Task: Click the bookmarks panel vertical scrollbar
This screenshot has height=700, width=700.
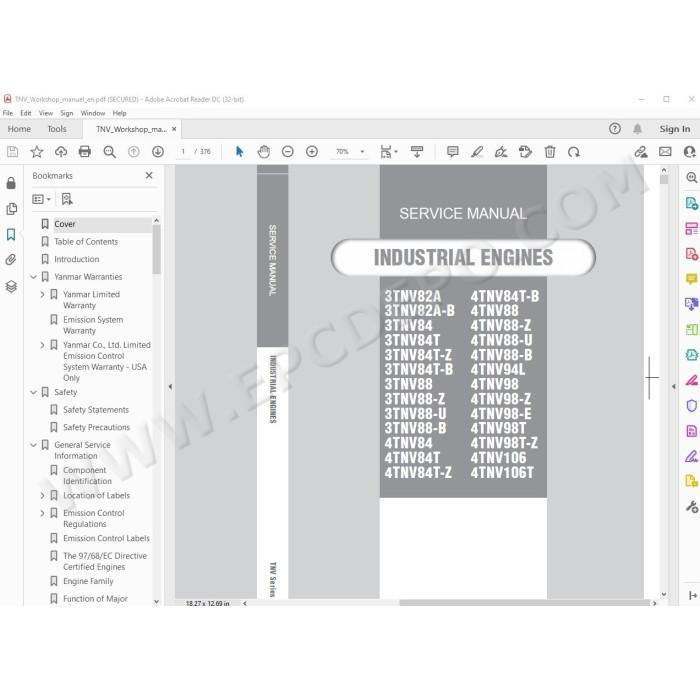Action: click(156, 249)
